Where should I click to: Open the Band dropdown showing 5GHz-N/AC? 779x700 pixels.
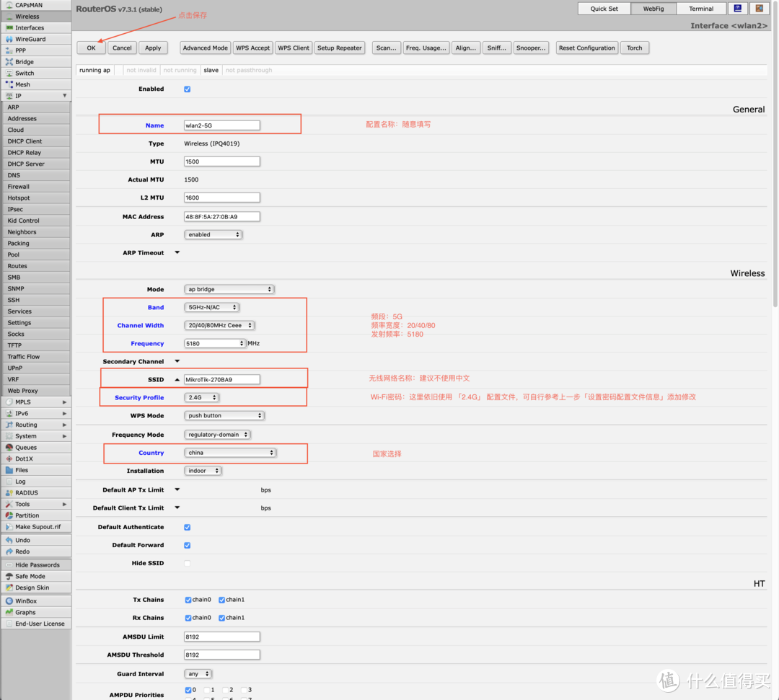[211, 308]
